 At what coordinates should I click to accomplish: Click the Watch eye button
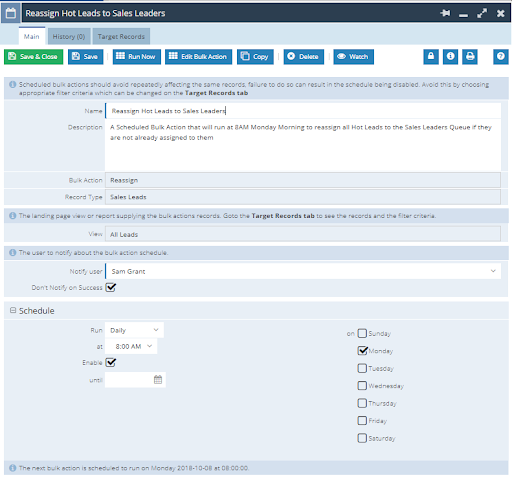tap(353, 57)
